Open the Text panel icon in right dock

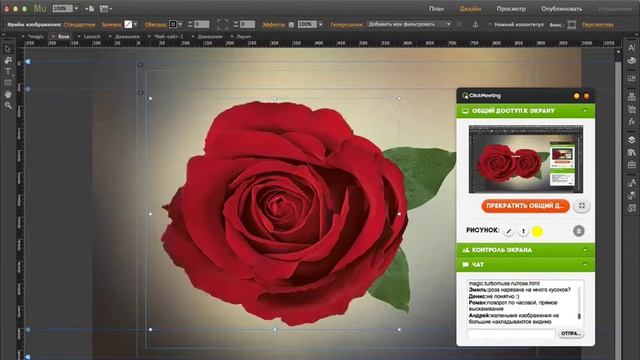pyautogui.click(x=631, y=48)
